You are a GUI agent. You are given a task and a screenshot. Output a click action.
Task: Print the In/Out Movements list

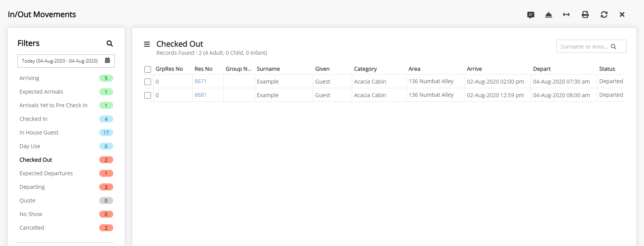pyautogui.click(x=585, y=15)
